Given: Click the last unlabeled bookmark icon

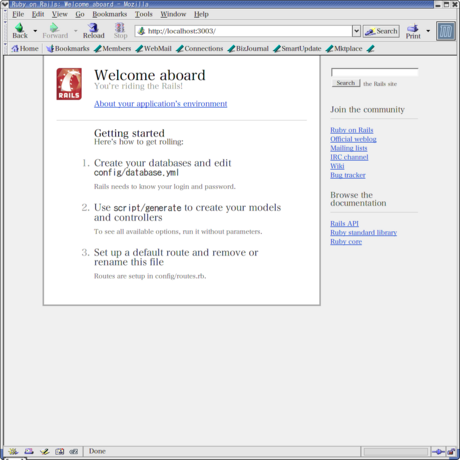Looking at the screenshot, I should tap(370, 49).
